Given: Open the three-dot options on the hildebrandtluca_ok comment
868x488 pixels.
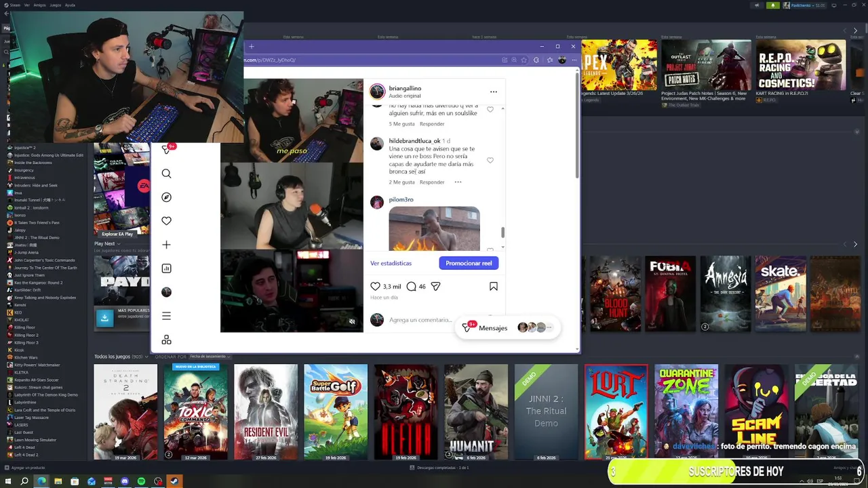Looking at the screenshot, I should click(458, 182).
